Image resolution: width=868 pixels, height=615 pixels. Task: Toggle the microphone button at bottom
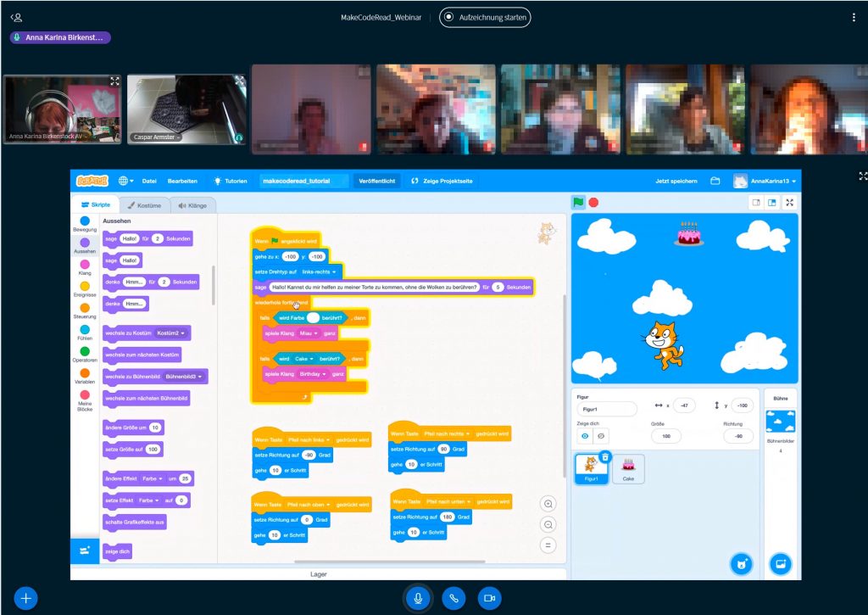point(418,598)
